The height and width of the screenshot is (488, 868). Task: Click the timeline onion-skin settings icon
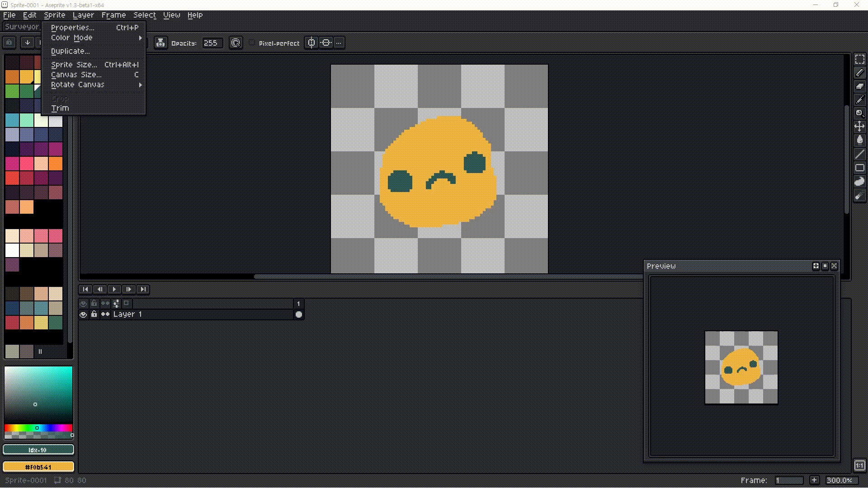(x=116, y=303)
